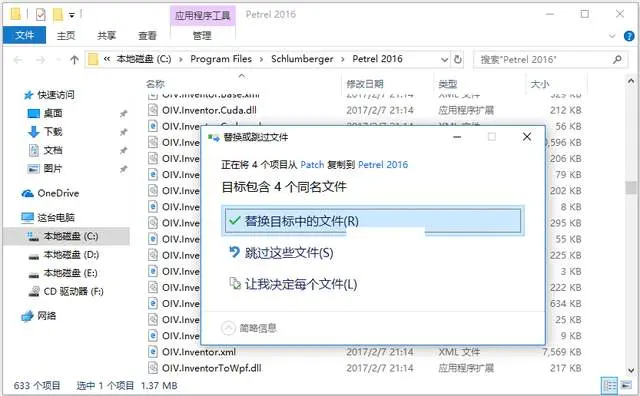Click the OIV.Inventor.xml file icon
The height and width of the screenshot is (396, 640).
tap(153, 352)
